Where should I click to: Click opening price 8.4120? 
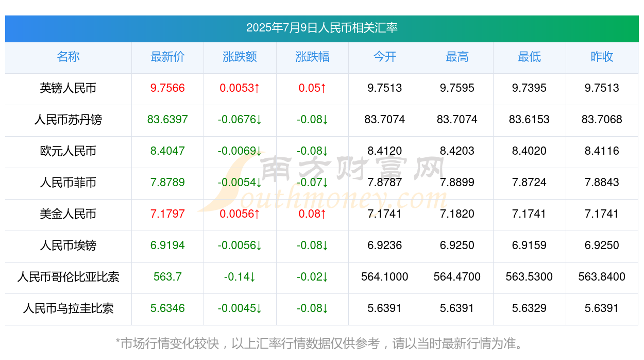(x=385, y=151)
